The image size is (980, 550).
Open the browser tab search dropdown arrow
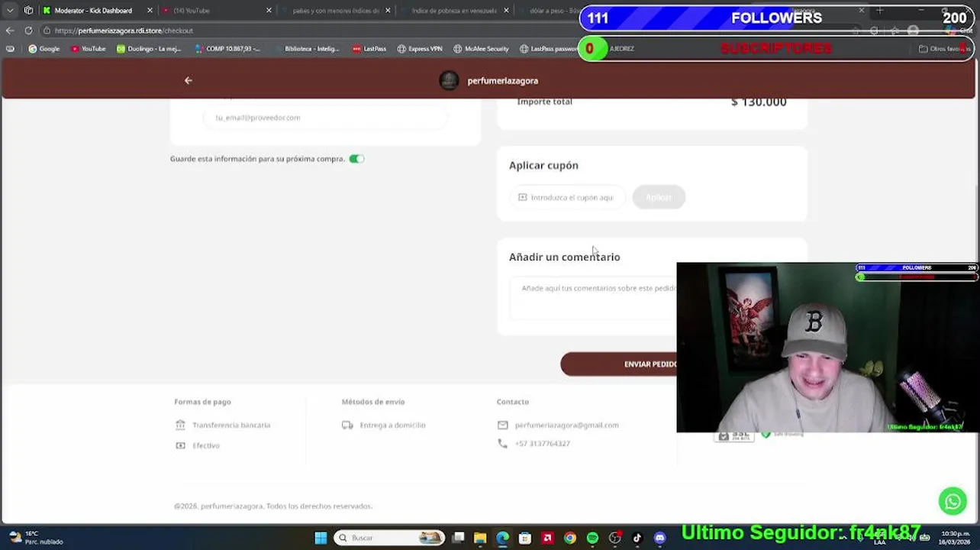10,11
